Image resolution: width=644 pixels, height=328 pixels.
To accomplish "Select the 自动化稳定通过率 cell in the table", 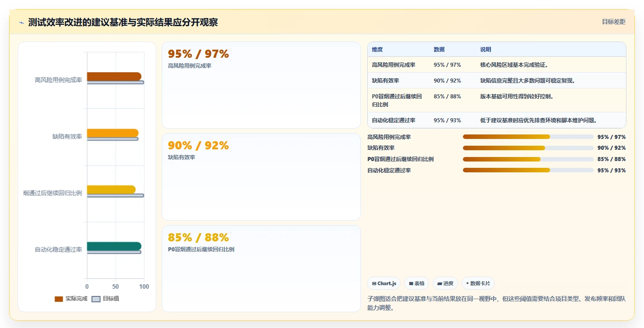I will click(x=393, y=120).
